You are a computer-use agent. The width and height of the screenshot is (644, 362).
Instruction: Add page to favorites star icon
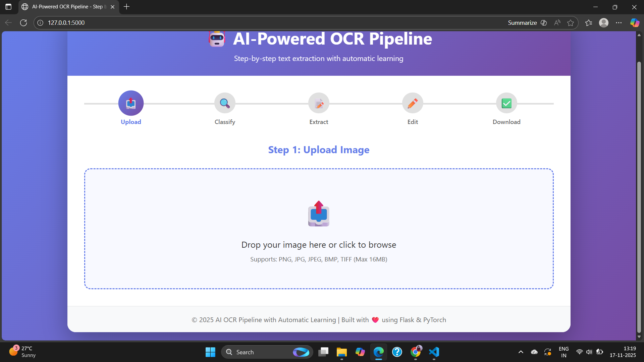tap(571, 23)
